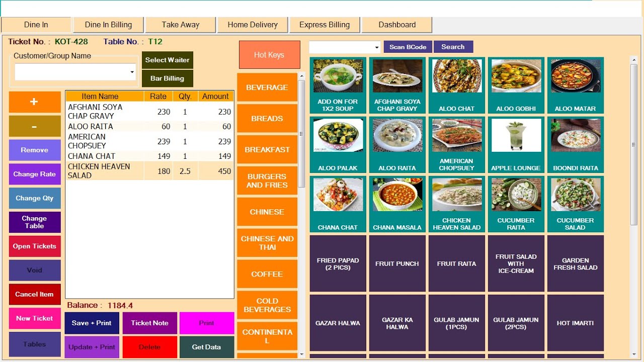Pick the Aloo Gobhi food tile
The width and height of the screenshot is (644, 362).
[x=516, y=85]
